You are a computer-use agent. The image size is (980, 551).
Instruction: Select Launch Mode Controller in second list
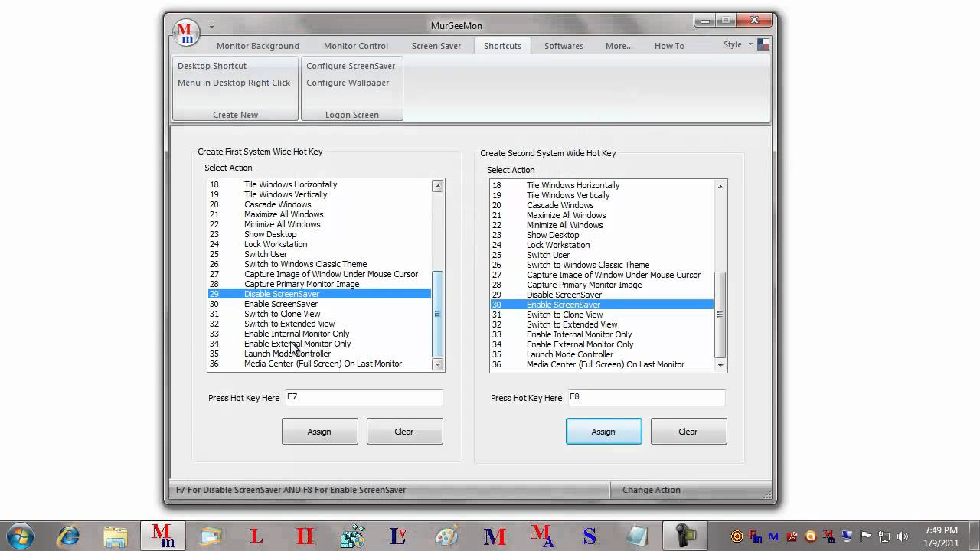tap(602, 354)
